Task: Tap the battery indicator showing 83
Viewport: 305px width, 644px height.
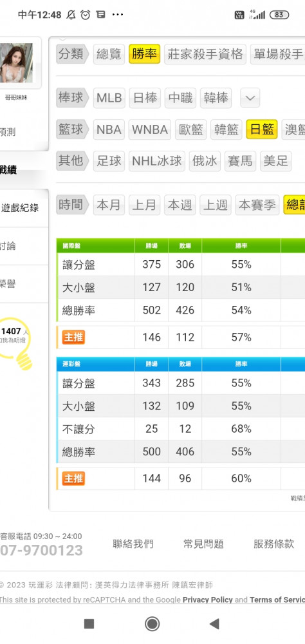Action: pos(279,15)
